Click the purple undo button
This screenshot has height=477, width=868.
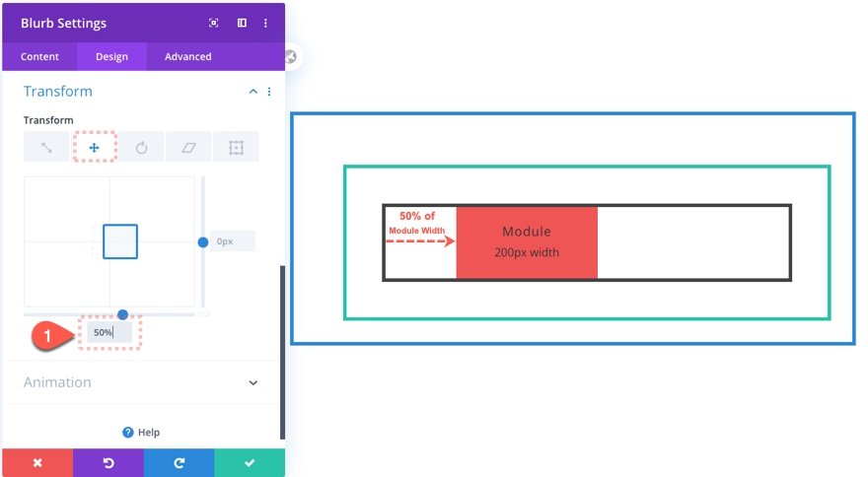coord(108,462)
